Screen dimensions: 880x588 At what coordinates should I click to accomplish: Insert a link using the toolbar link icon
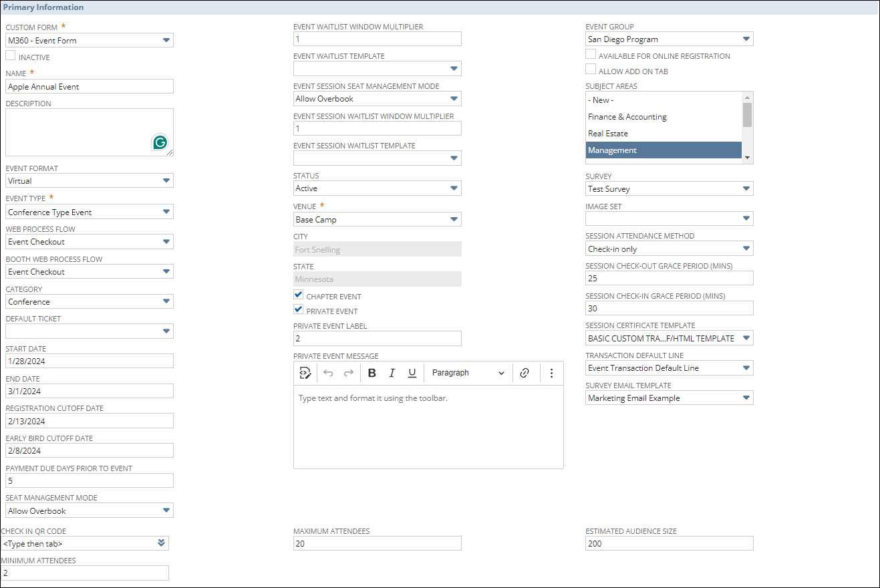[x=525, y=373]
